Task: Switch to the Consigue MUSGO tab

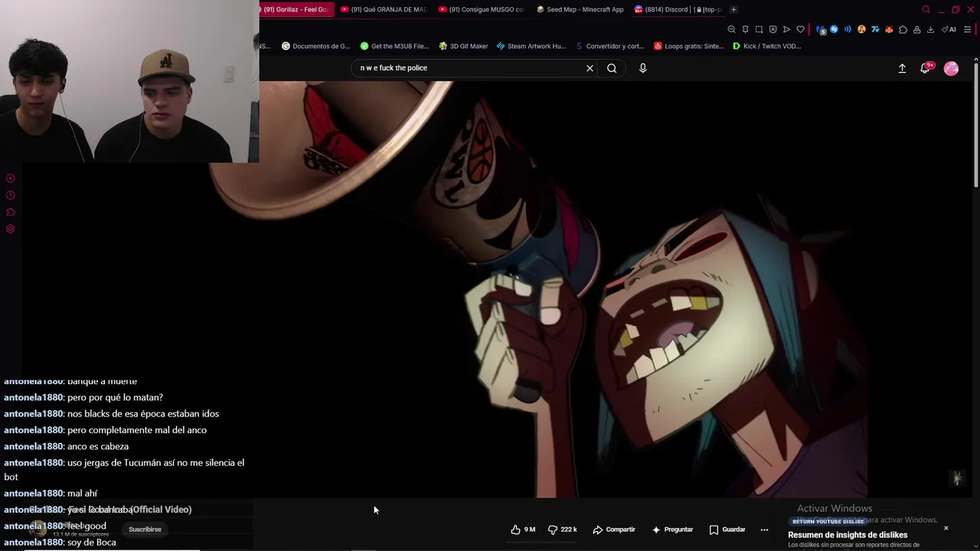Action: (x=482, y=9)
